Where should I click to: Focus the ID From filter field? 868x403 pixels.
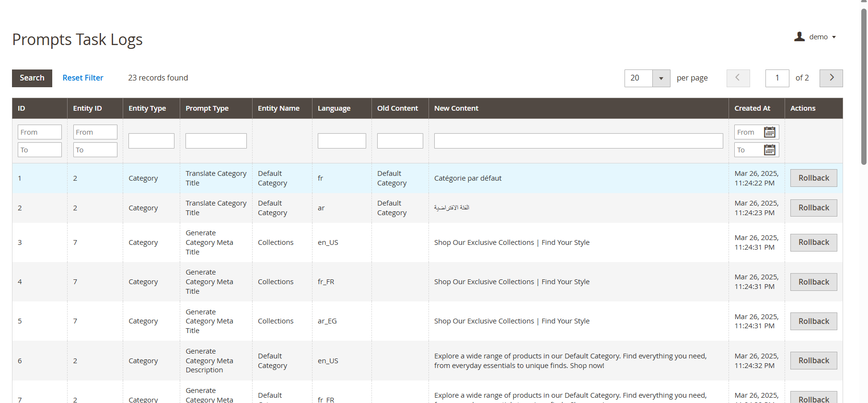tap(40, 132)
